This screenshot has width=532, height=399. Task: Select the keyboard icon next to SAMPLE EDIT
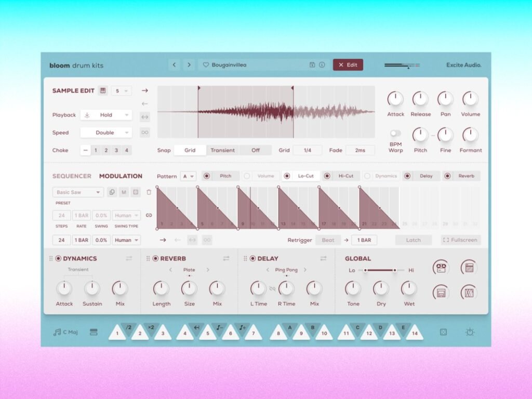[x=103, y=90]
